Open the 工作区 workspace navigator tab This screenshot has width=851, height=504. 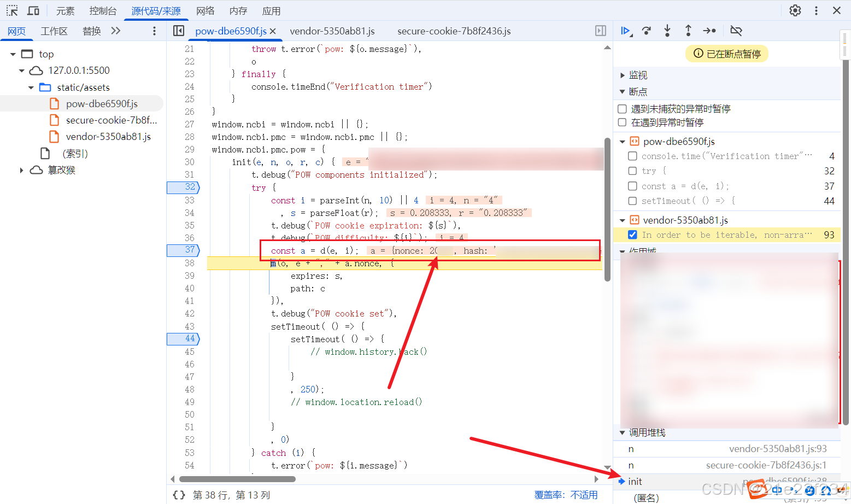pos(54,31)
